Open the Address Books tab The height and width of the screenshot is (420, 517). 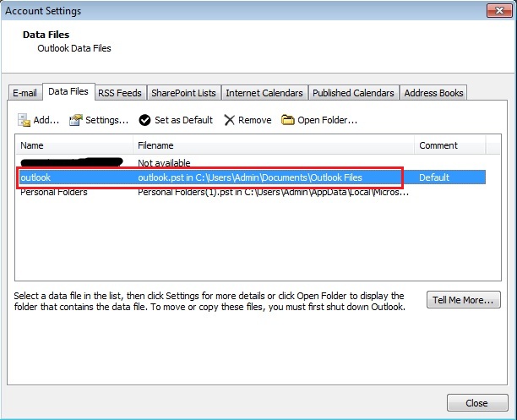[x=433, y=93]
